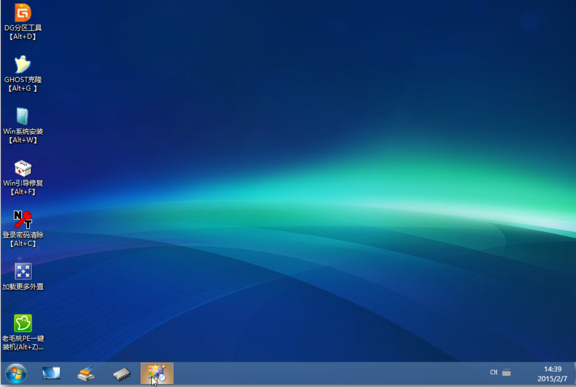Viewport: 576px width, 387px height.
Task: Open the Windows Start orb menu
Action: click(16, 373)
